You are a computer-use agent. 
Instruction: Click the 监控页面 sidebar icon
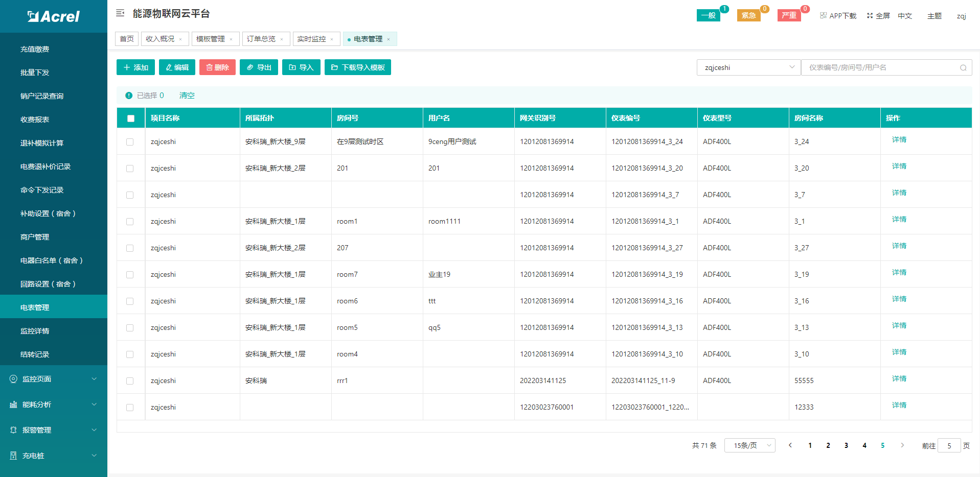(13, 379)
